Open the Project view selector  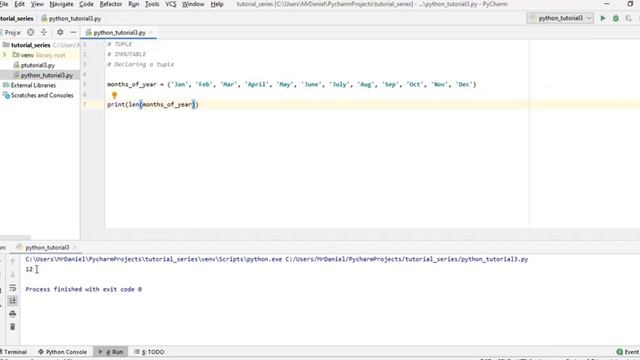tap(12, 32)
